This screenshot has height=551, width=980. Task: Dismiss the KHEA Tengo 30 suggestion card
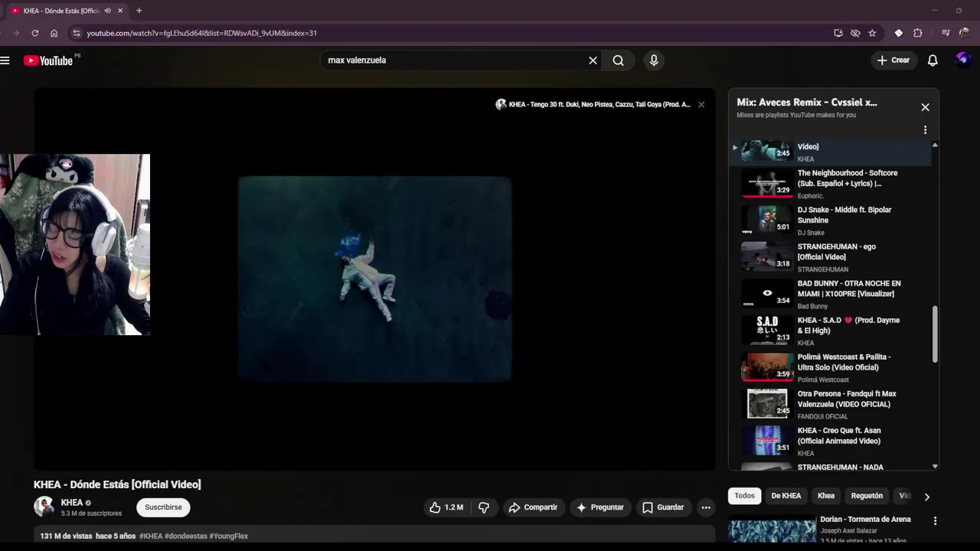(x=701, y=105)
